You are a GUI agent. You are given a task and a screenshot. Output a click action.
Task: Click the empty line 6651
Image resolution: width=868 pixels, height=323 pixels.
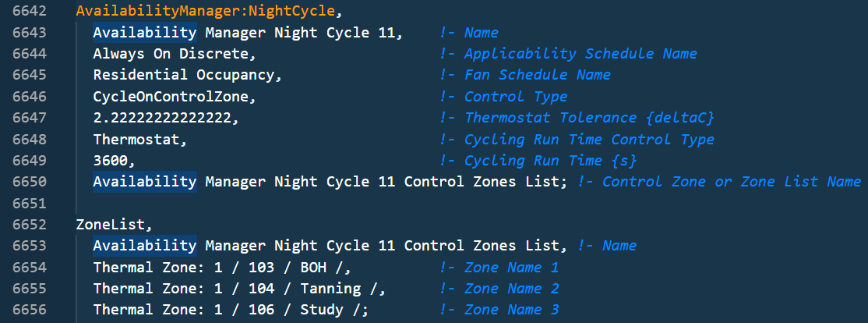pyautogui.click(x=443, y=204)
